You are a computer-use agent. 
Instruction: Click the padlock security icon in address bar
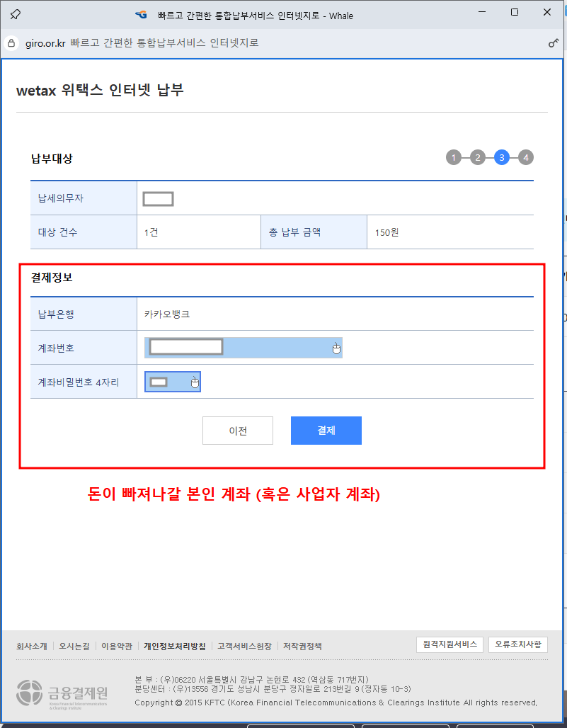pos(10,42)
